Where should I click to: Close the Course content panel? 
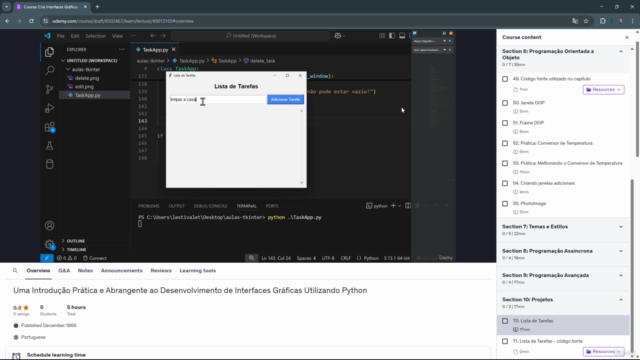click(x=627, y=37)
